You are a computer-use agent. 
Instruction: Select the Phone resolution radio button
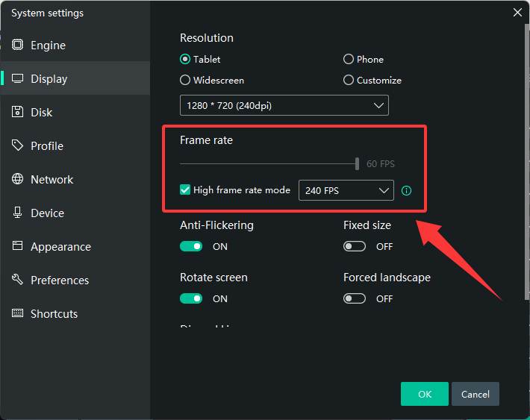[349, 60]
